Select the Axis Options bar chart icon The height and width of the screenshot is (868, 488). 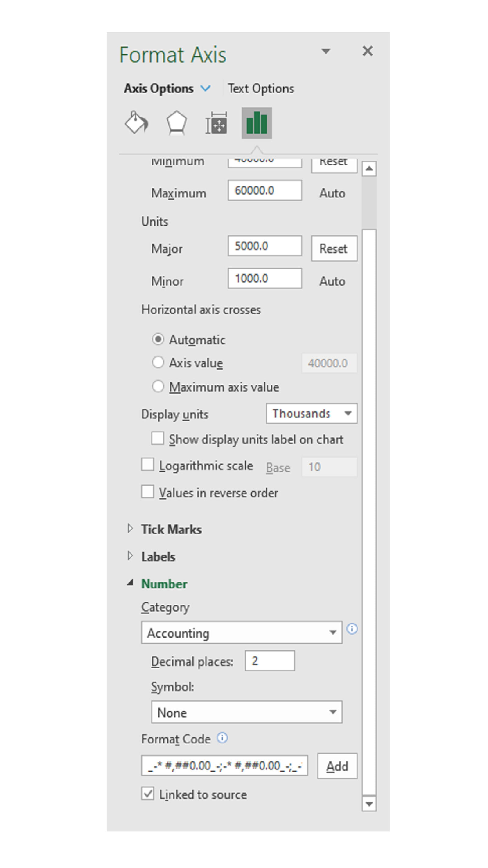[257, 123]
